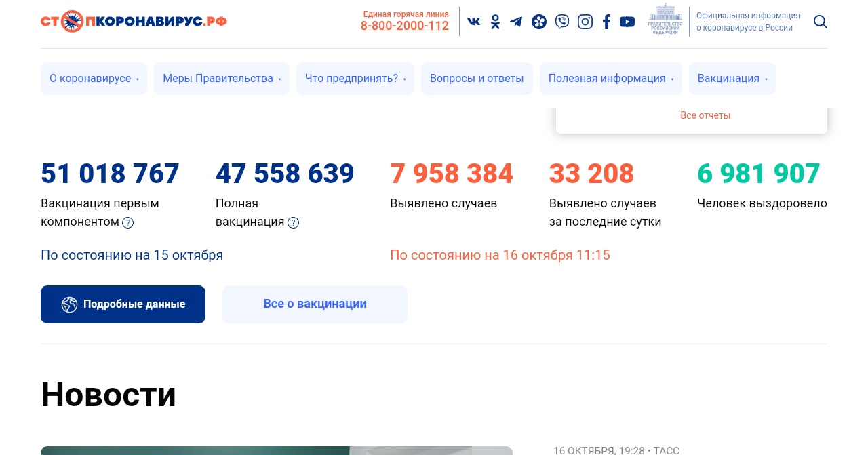
Task: Click the hotline number 8-800-2000-112
Action: [404, 26]
